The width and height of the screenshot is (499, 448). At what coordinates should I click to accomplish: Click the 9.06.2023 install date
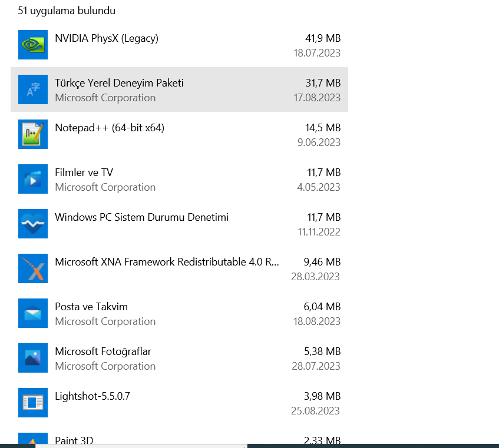(319, 142)
